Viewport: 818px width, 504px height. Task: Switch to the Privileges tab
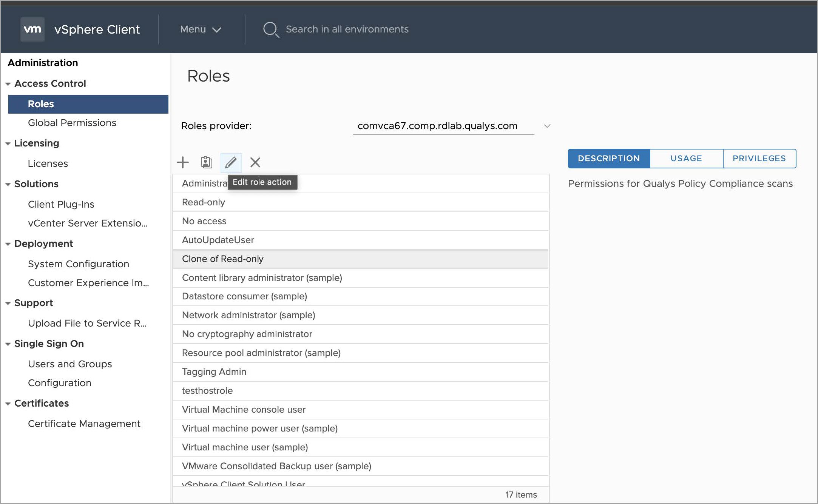[759, 159]
